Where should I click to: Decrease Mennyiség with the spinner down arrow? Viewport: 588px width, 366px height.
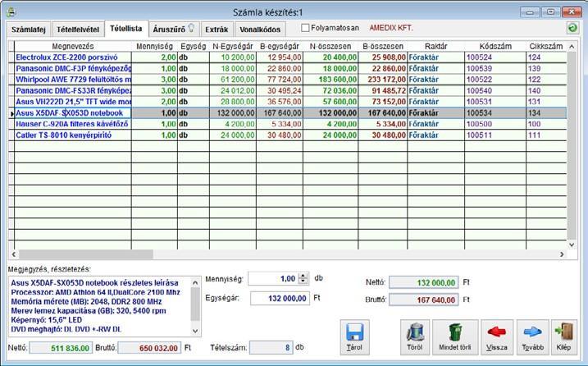tap(303, 281)
